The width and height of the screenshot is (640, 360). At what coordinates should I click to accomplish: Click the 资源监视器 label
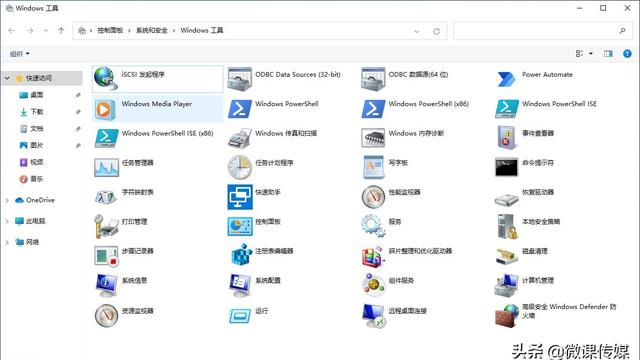(x=138, y=311)
